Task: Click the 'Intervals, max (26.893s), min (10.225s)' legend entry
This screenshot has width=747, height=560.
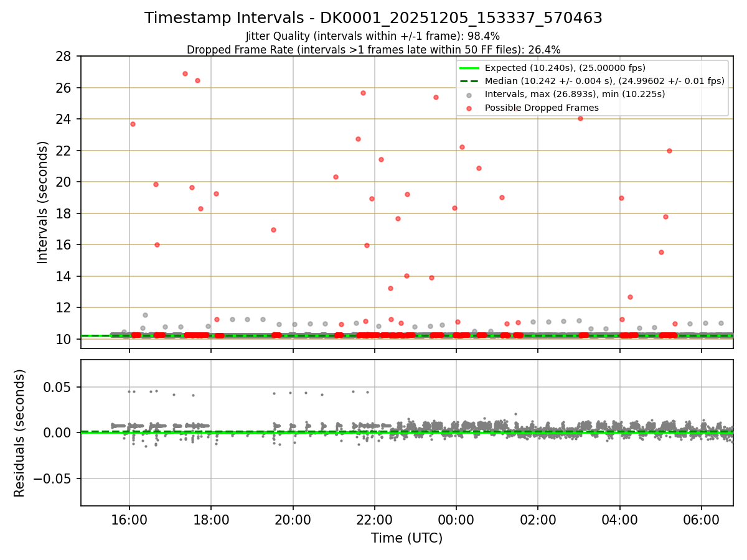Action: coord(575,94)
